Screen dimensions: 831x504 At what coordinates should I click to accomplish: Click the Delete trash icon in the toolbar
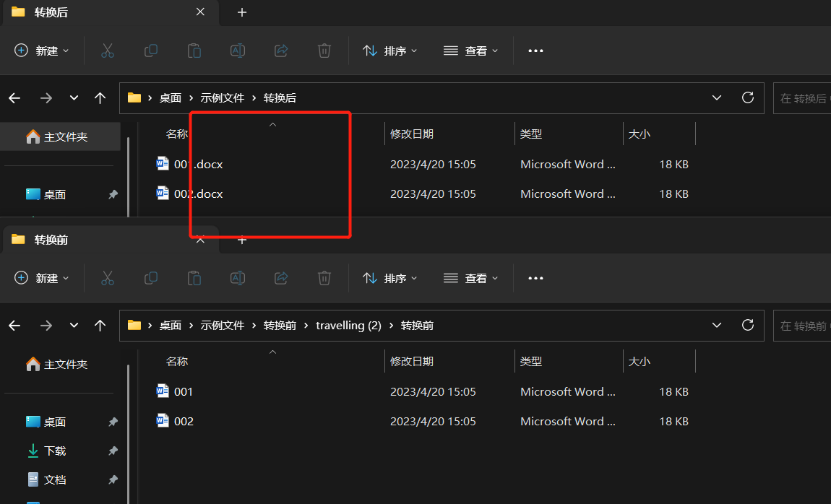(324, 51)
